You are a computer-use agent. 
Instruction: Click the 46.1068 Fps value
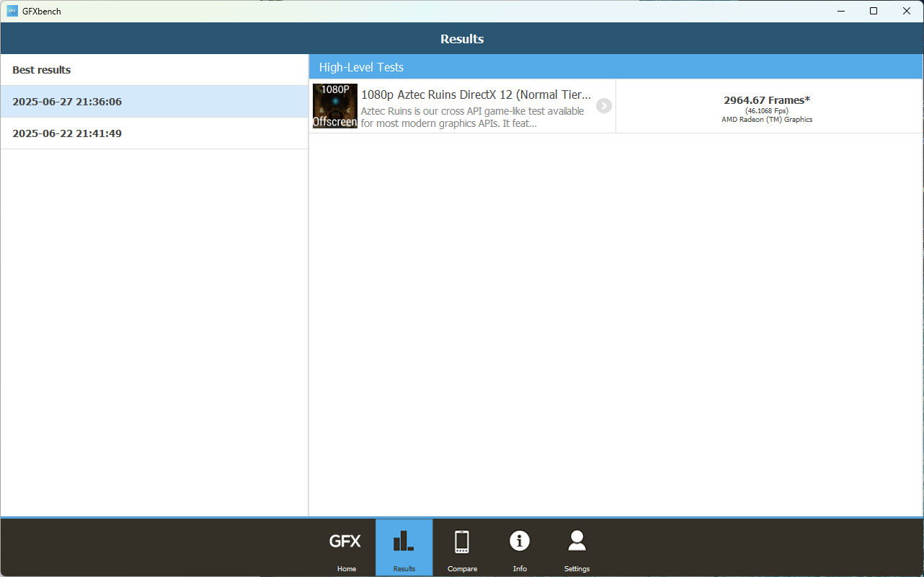(767, 110)
